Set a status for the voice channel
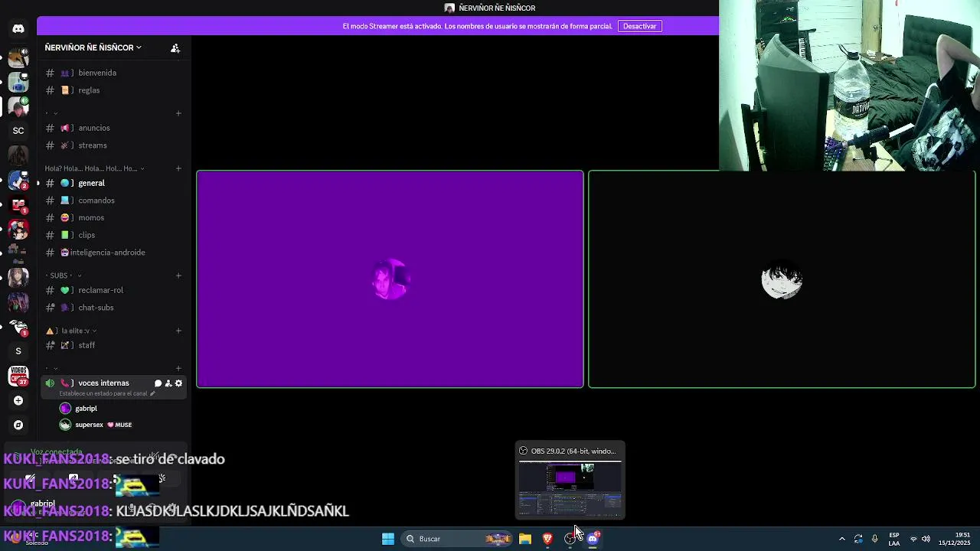 (106, 393)
